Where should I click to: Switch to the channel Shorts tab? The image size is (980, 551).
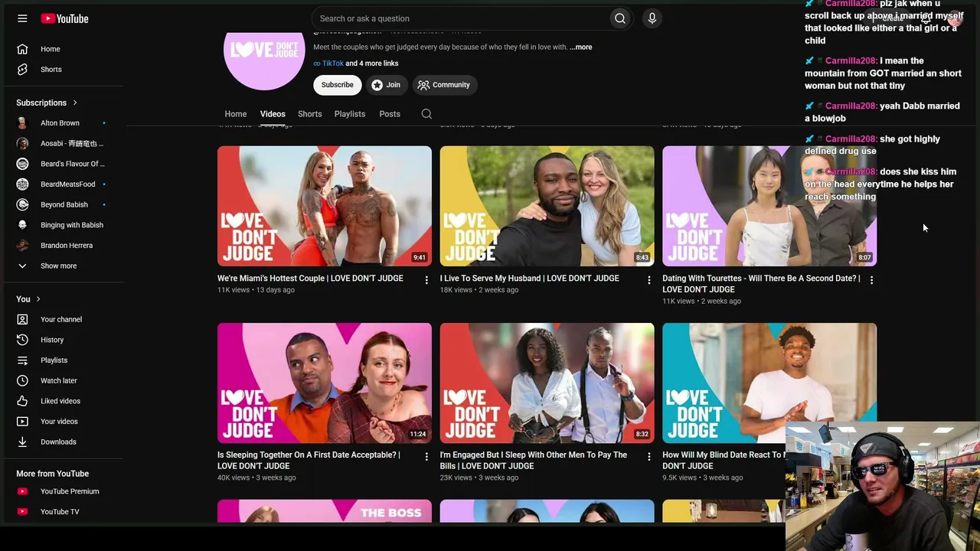310,114
